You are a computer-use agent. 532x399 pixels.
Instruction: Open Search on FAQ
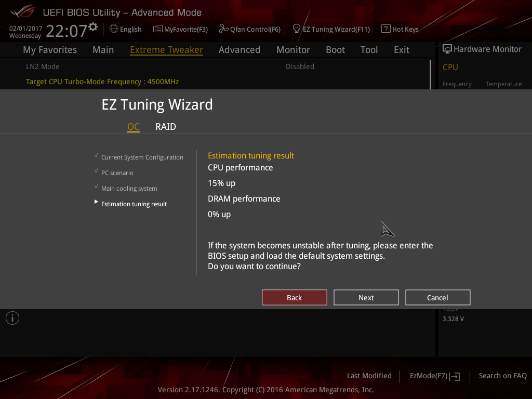(502, 376)
